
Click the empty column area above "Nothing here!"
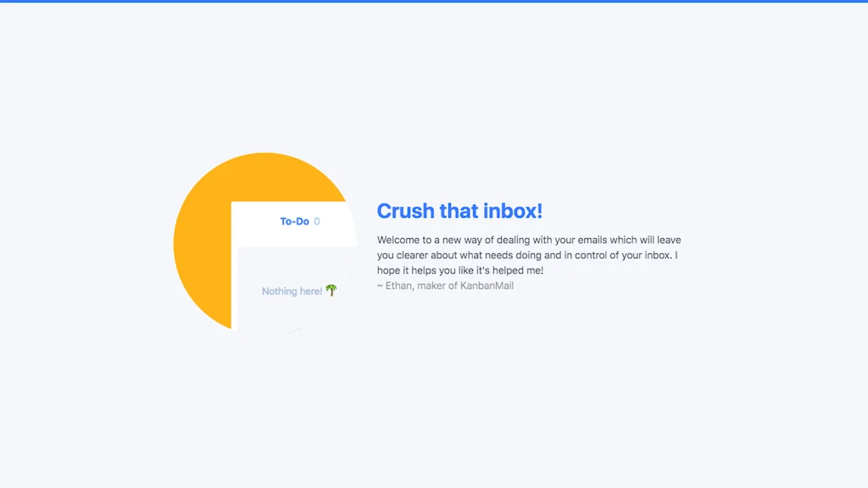(292, 263)
